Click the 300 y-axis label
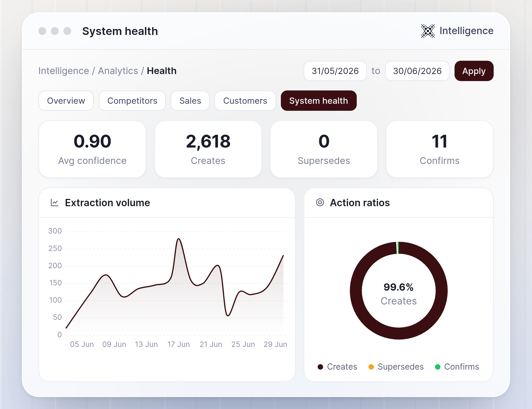 pos(55,231)
